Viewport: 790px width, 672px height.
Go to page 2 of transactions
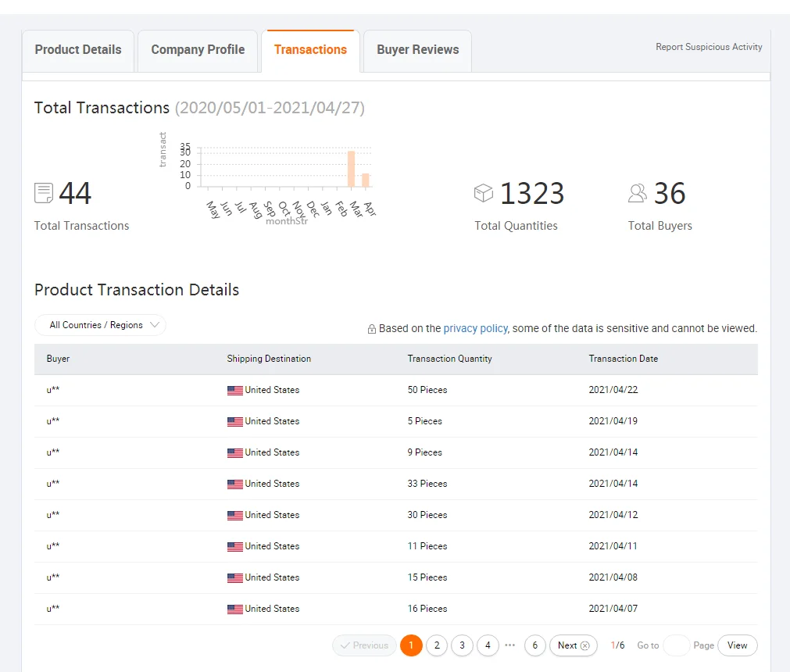pyautogui.click(x=437, y=645)
